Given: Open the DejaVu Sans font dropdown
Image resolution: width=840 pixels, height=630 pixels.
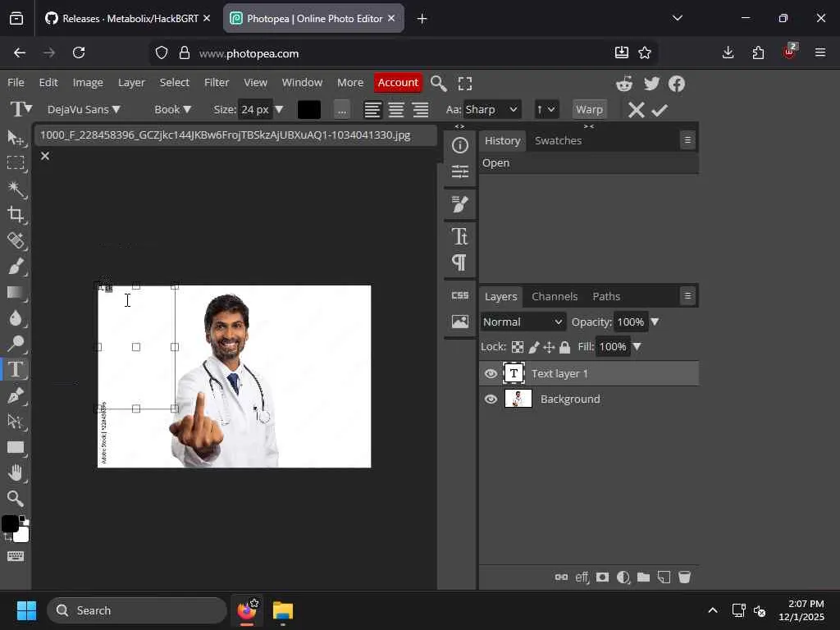Looking at the screenshot, I should [x=84, y=110].
